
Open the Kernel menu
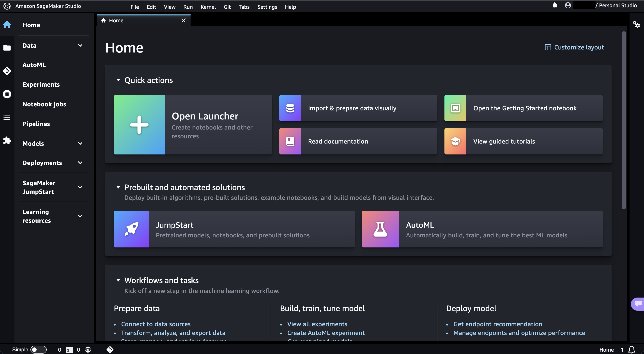click(x=208, y=7)
